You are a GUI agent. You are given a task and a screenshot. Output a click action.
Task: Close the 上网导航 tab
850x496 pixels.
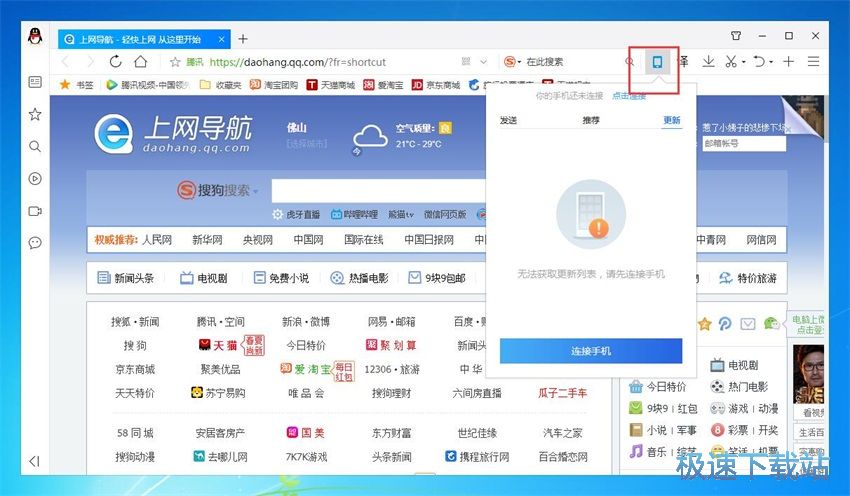click(221, 40)
